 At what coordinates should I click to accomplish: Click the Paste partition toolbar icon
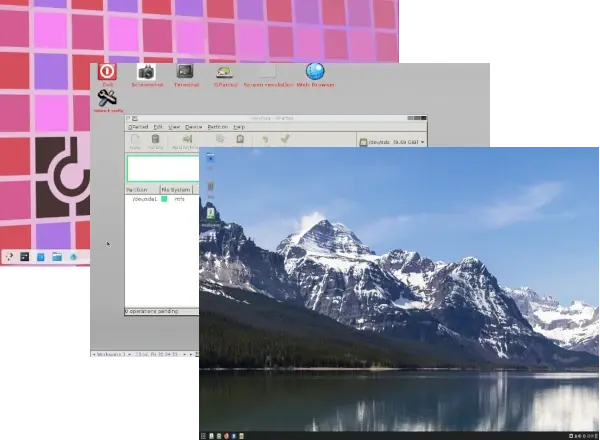(x=240, y=140)
